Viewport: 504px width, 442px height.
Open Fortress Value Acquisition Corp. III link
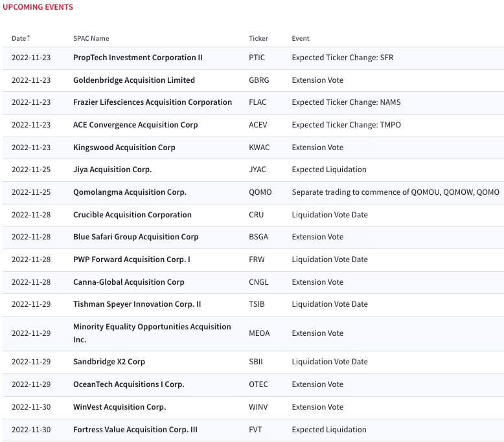135,430
